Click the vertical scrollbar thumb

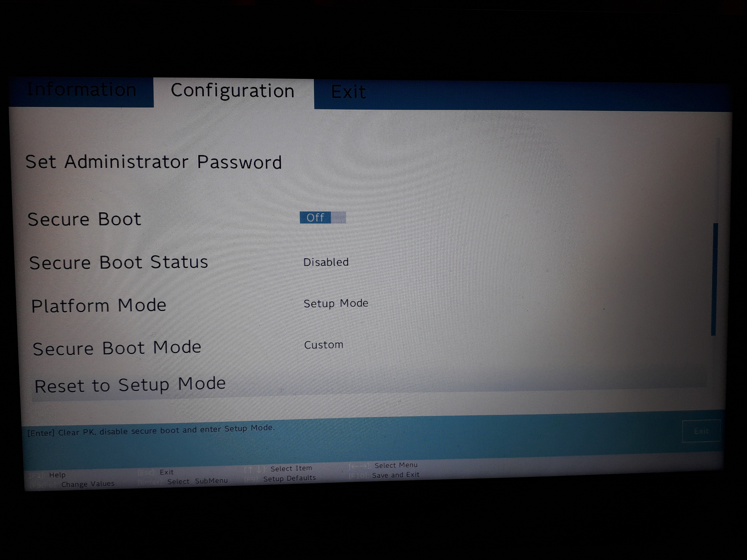[x=715, y=279]
